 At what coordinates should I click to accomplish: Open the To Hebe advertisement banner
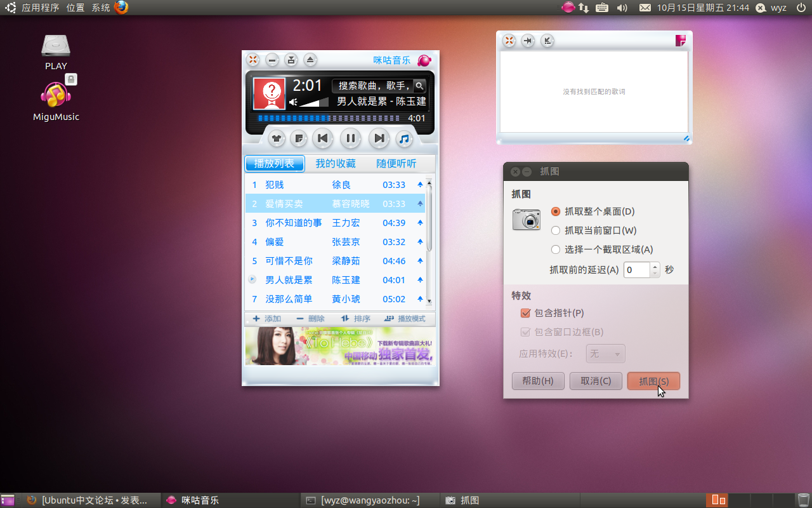pos(341,346)
